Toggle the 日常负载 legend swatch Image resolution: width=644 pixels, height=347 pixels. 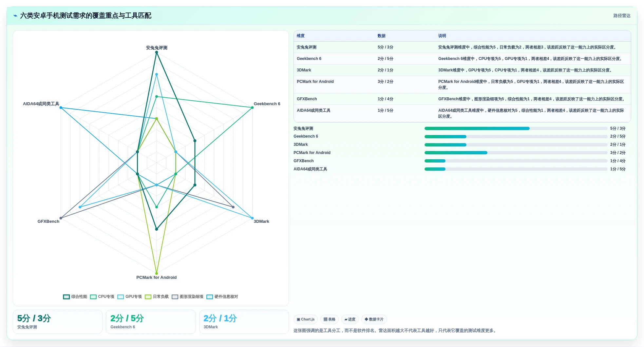pyautogui.click(x=148, y=297)
